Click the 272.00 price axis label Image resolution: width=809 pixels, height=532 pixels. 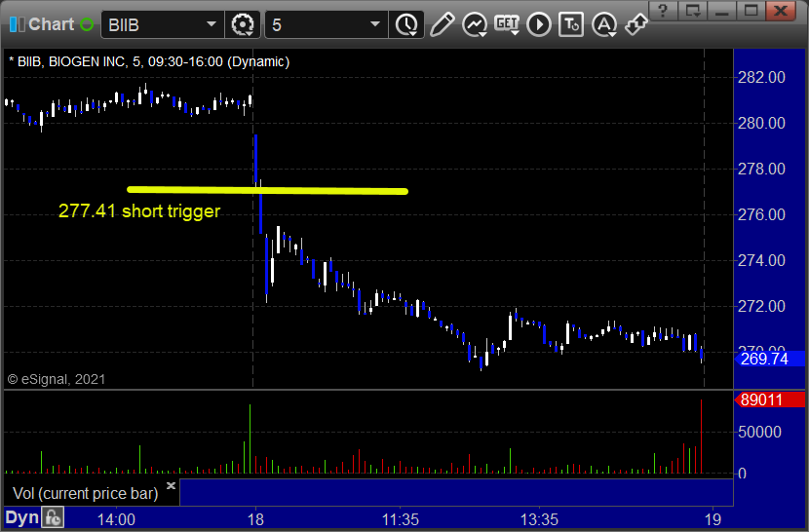coord(761,306)
